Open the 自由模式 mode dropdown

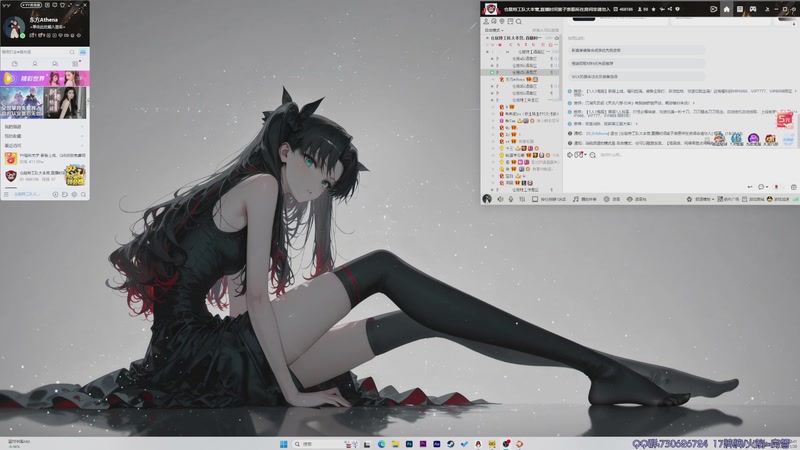point(494,30)
